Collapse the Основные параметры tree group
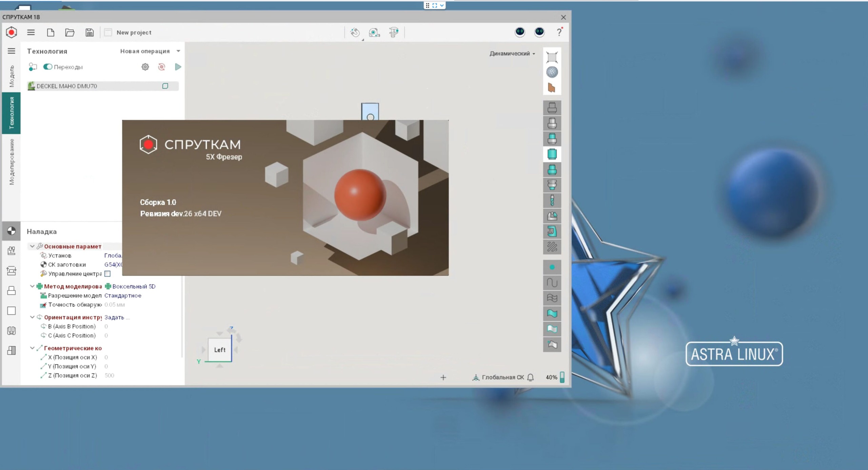 (32, 246)
